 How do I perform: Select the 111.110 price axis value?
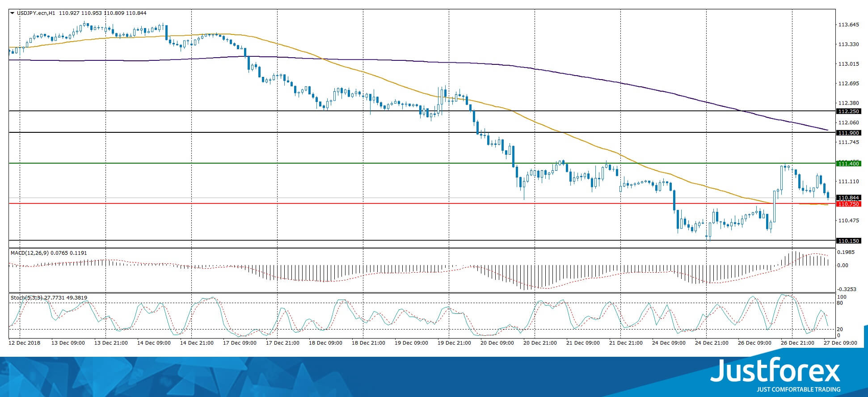849,182
